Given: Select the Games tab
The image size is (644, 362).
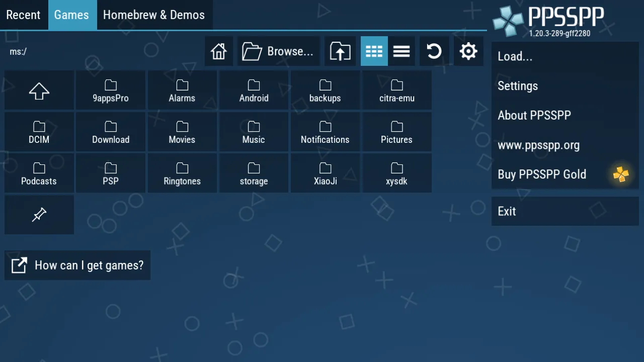Looking at the screenshot, I should pos(71,15).
